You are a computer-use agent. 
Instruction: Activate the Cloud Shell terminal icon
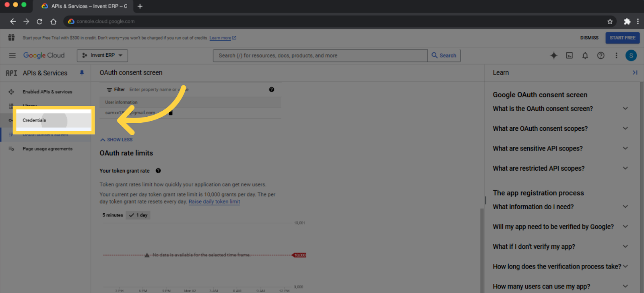click(570, 56)
